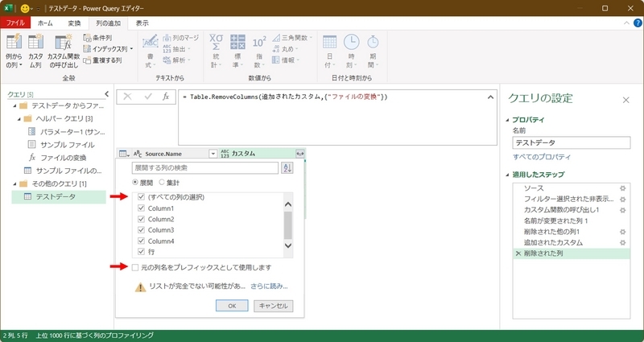
Task: Uncheck the Column1 checkbox
Action: click(x=142, y=208)
